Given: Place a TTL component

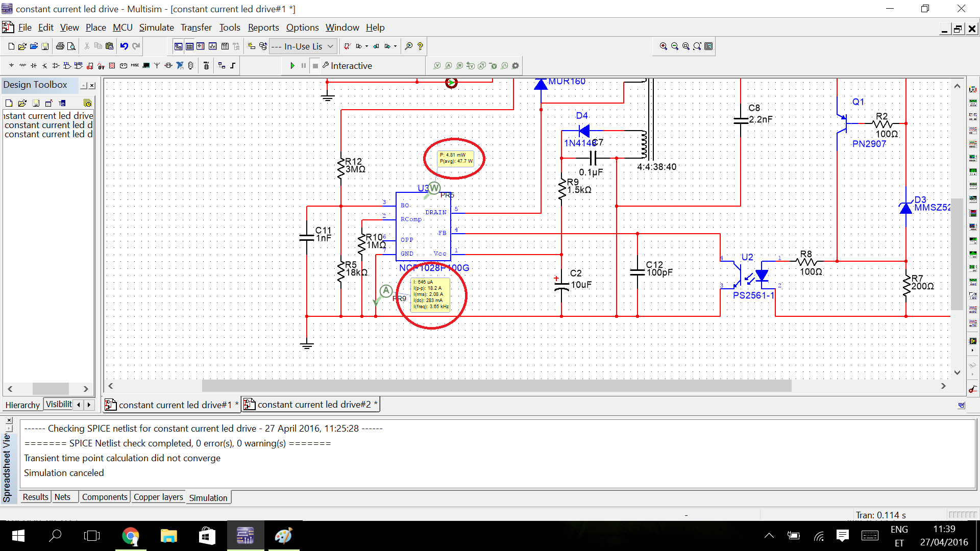Looking at the screenshot, I should coord(67,66).
